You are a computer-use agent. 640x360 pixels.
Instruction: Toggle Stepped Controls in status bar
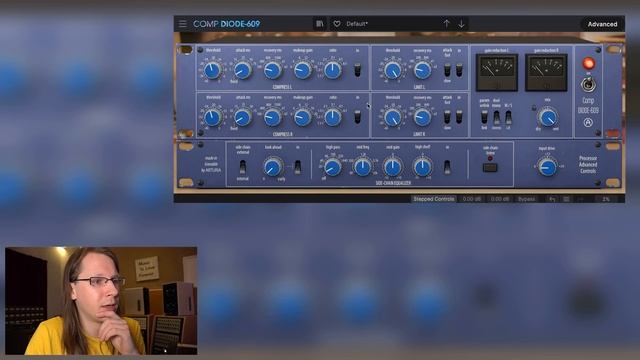(433, 199)
